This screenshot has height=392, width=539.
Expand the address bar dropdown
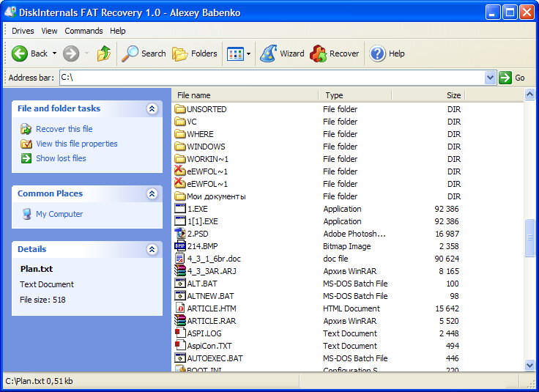tap(490, 78)
